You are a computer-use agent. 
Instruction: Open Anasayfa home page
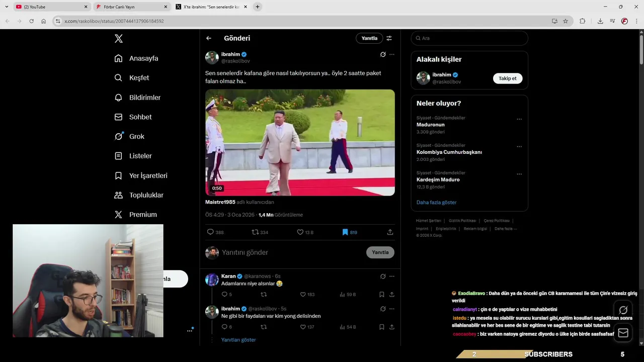[x=136, y=58]
